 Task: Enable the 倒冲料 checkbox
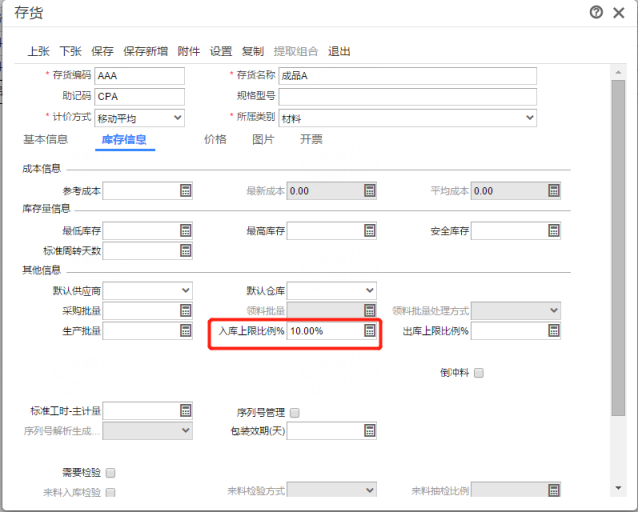point(479,373)
